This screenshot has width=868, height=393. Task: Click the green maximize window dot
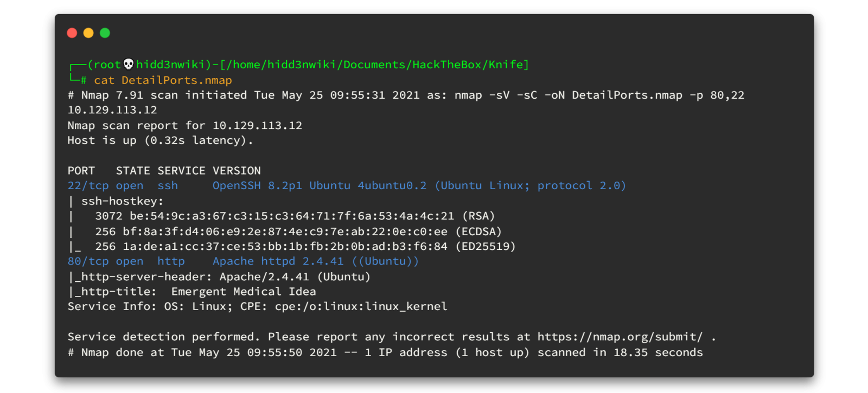105,33
